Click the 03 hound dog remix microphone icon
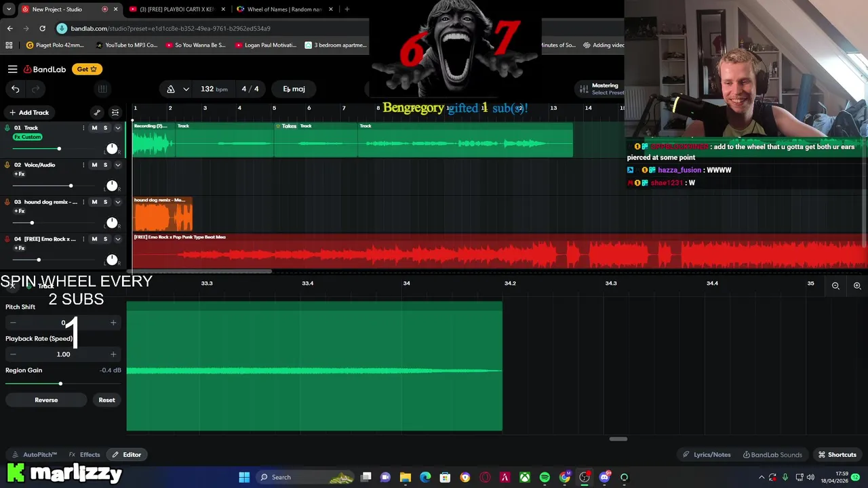Viewport: 868px width, 488px height. click(7, 202)
